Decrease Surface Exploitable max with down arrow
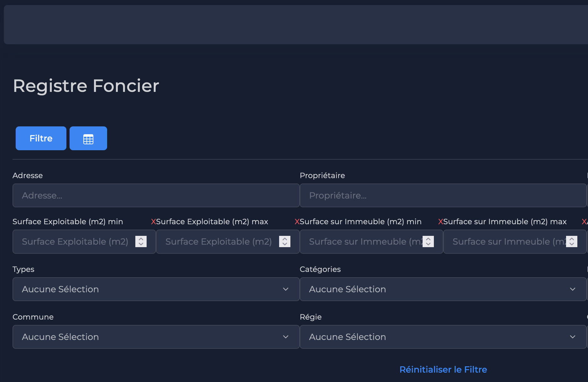This screenshot has height=382, width=588. (284, 244)
